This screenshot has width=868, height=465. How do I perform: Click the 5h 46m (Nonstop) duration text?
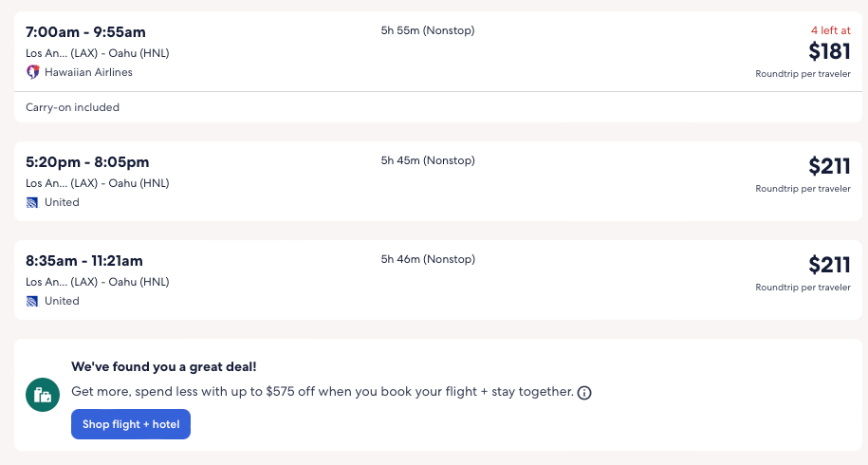(428, 259)
